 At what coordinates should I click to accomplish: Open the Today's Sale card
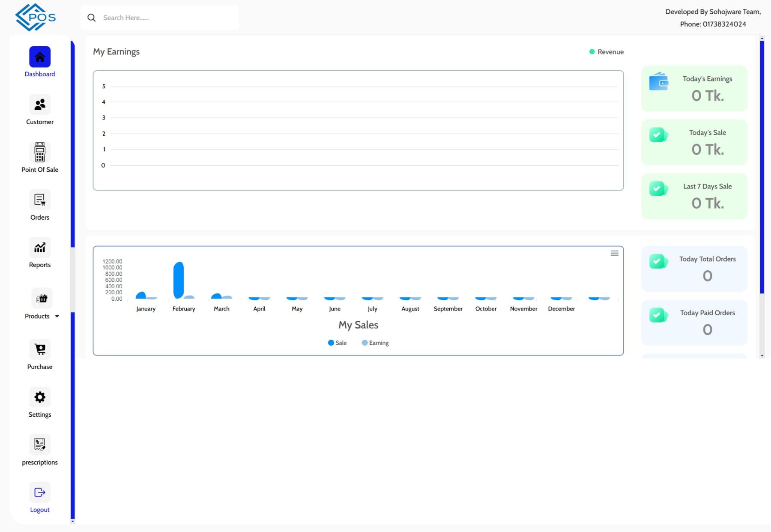click(x=694, y=142)
